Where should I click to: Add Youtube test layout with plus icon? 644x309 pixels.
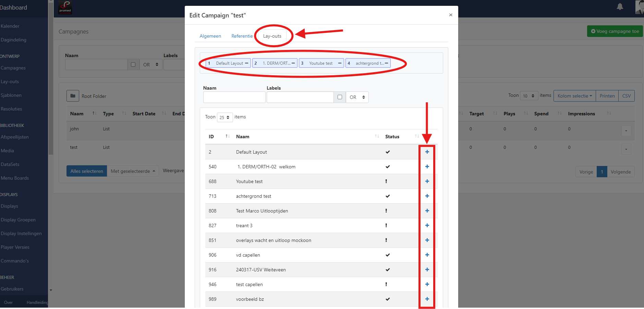click(x=427, y=181)
